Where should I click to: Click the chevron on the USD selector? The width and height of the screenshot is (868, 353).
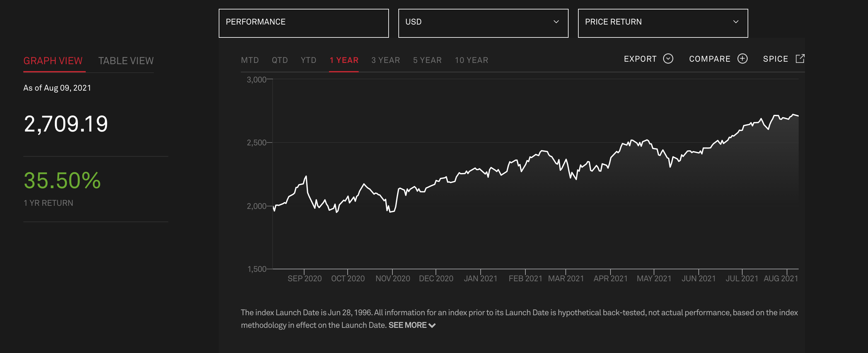pos(557,22)
